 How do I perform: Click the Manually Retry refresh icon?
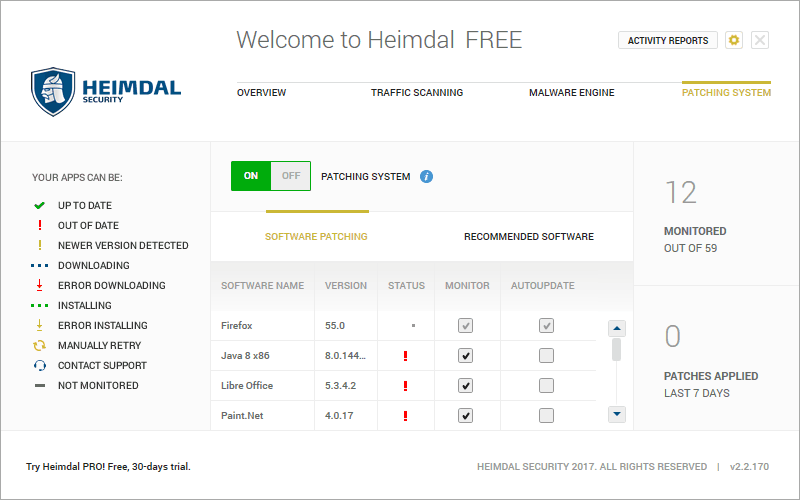point(40,345)
